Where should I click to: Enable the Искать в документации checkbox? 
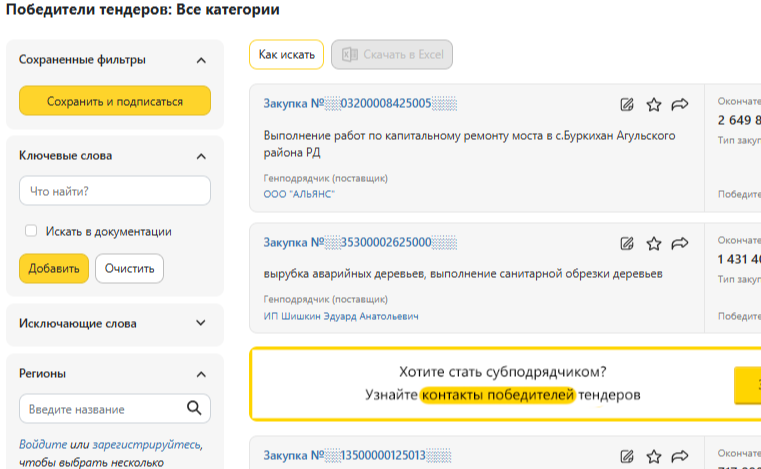click(31, 231)
